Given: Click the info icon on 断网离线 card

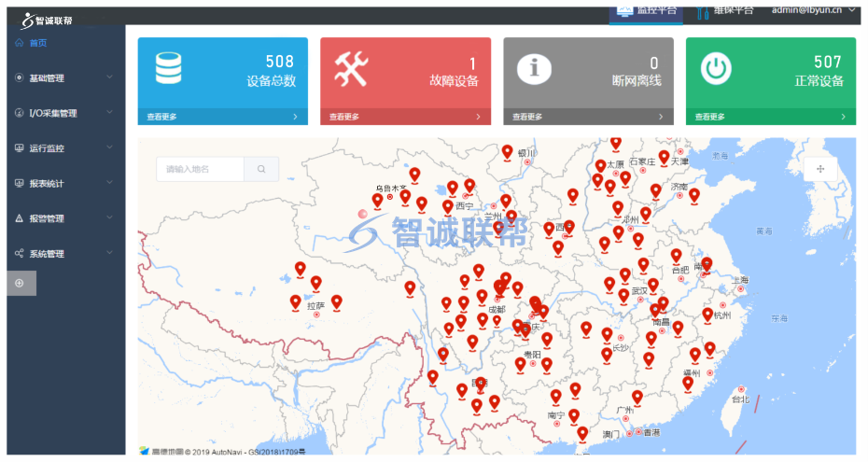Looking at the screenshot, I should click(534, 69).
